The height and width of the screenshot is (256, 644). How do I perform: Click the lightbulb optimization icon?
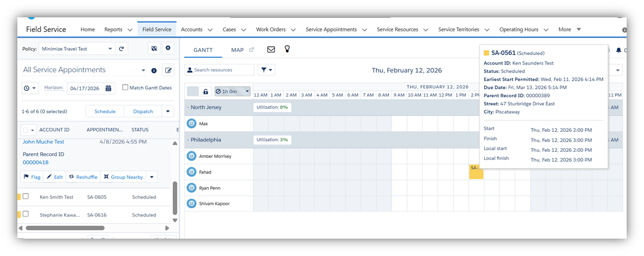click(x=288, y=49)
